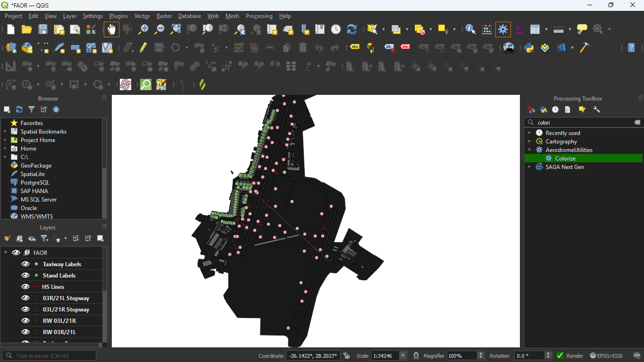644x362 pixels.
Task: Collapse the FAOR layer group
Action: 6,253
